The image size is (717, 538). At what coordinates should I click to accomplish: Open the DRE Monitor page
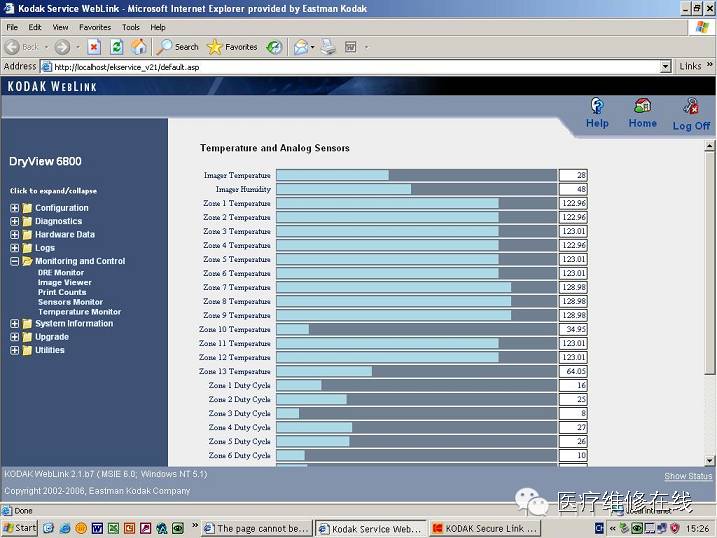tap(61, 272)
